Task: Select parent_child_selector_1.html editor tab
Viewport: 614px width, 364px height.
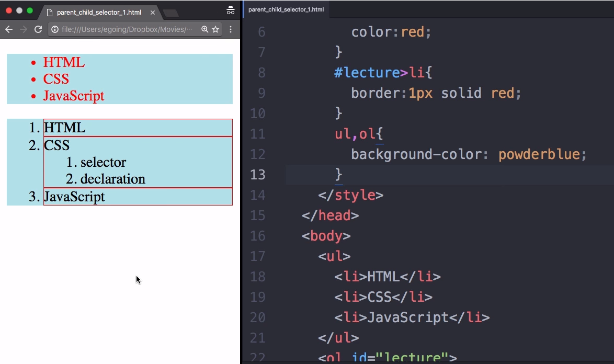Action: pos(286,9)
